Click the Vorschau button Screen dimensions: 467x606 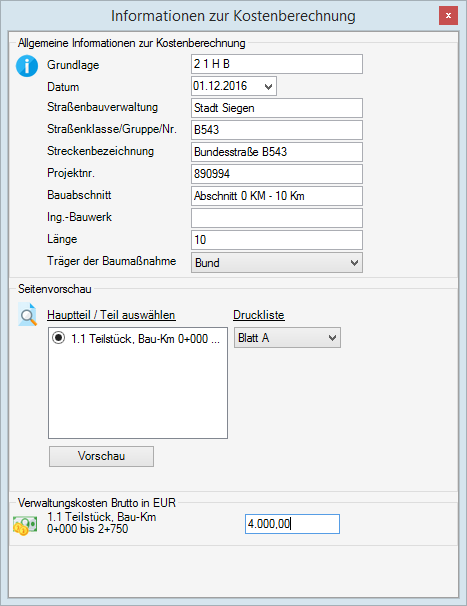101,456
